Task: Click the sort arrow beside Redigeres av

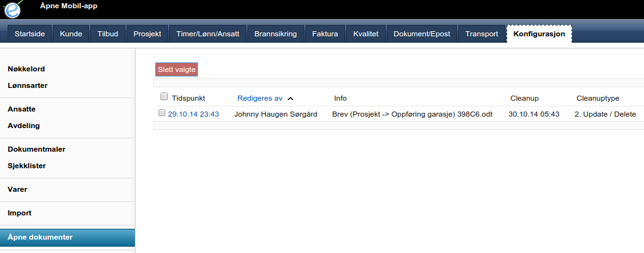Action: pos(290,99)
